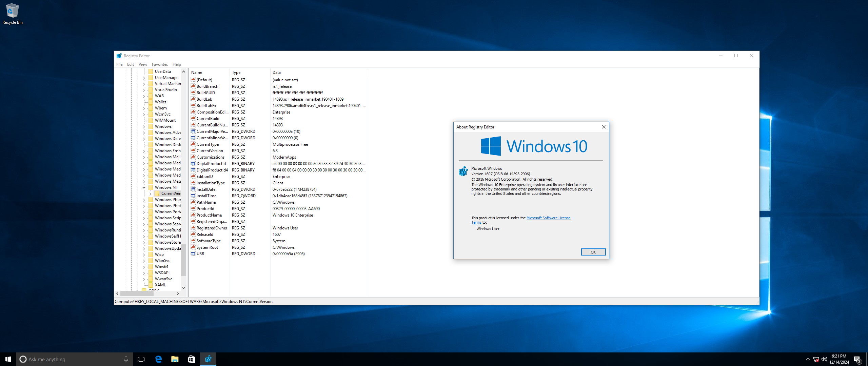
Task: Click the tree scroll up arrow
Action: pos(184,72)
